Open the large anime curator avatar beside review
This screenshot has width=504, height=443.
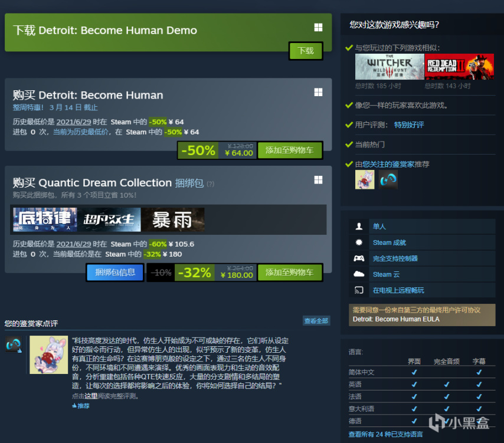point(49,355)
